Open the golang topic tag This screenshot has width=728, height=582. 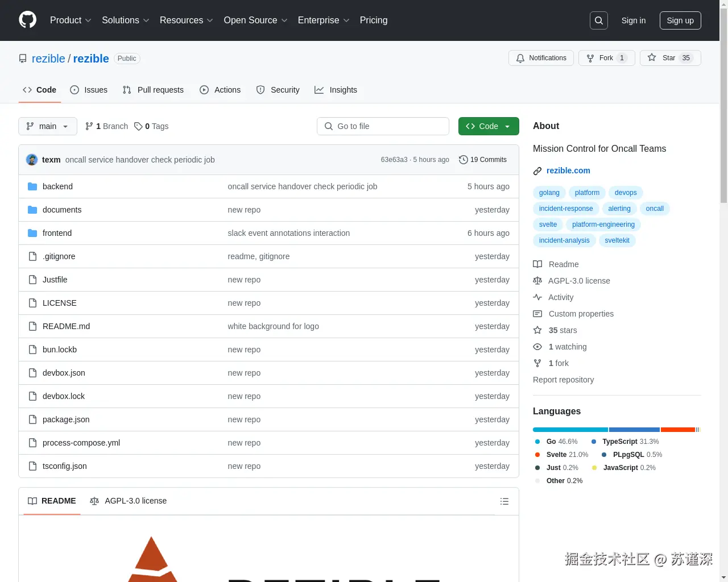(x=549, y=193)
